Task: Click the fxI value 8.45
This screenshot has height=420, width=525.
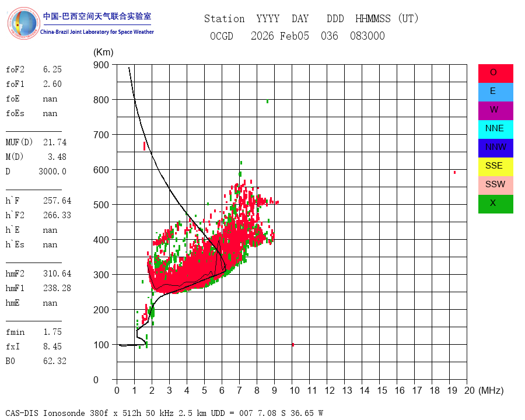Action: pyautogui.click(x=52, y=346)
